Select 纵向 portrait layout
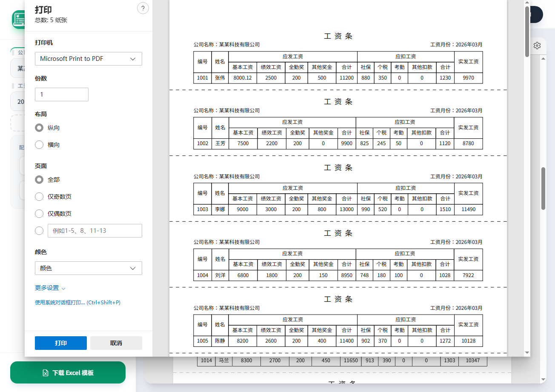Viewport: 555px width, 392px height. [39, 128]
